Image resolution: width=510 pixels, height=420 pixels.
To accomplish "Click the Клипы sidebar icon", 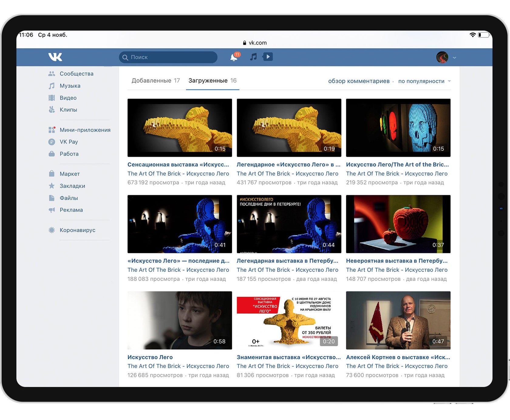I will [52, 109].
